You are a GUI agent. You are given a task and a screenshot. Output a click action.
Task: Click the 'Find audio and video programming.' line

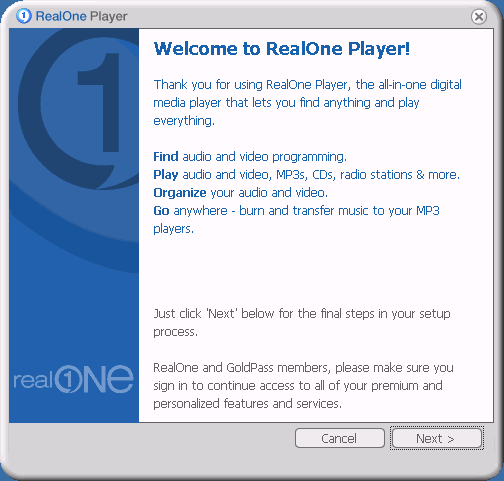(x=250, y=157)
